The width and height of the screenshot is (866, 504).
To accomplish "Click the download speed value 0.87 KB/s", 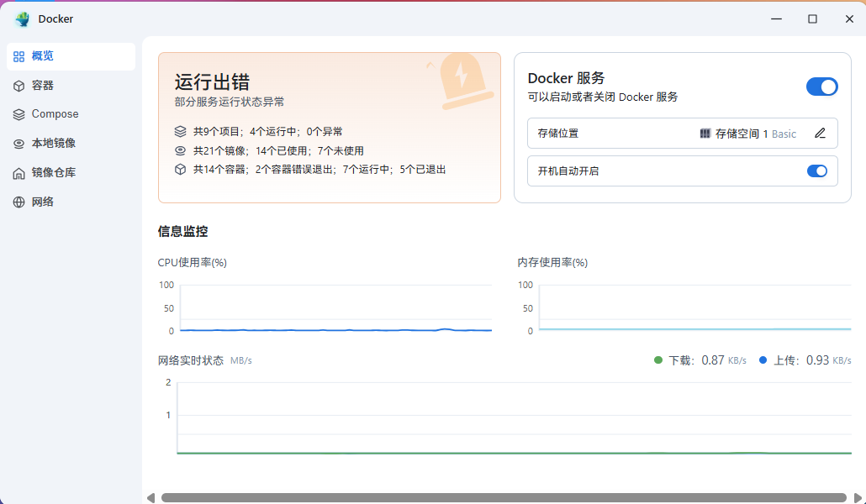I will 724,360.
